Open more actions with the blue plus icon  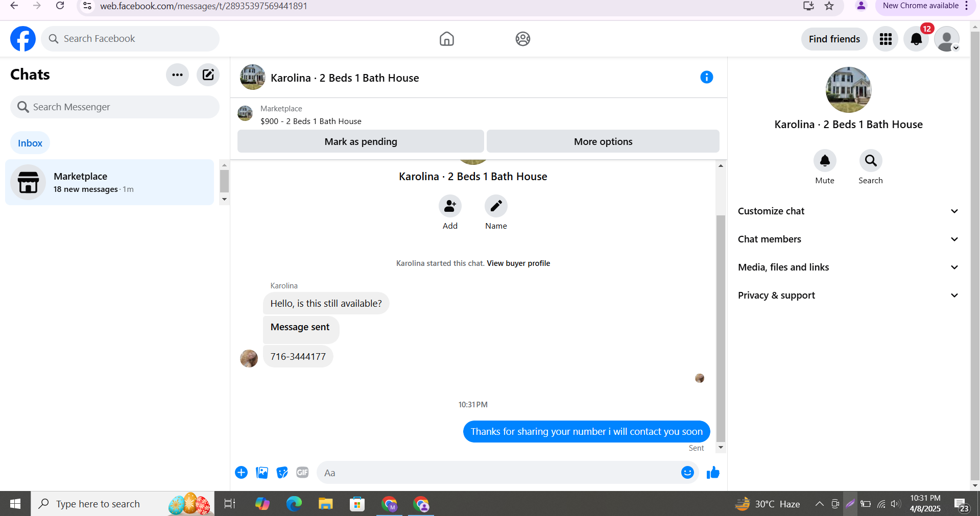[241, 473]
